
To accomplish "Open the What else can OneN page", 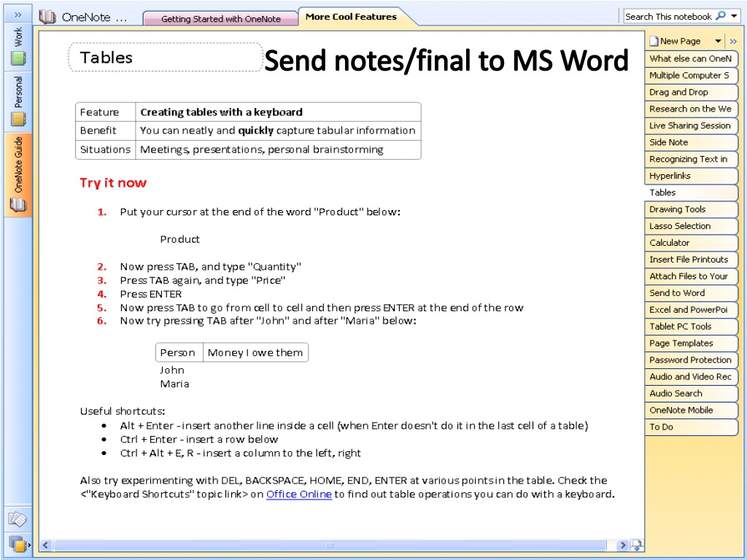I will (x=692, y=58).
